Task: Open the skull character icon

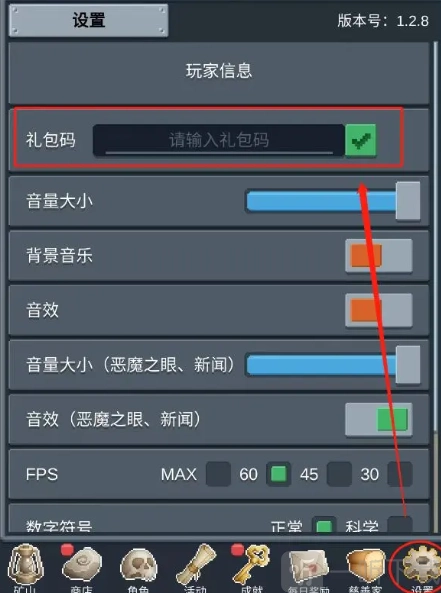Action: point(138,566)
